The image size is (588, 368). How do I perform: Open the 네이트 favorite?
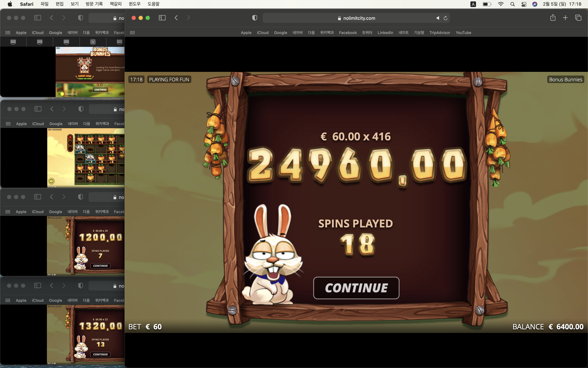[x=404, y=33]
